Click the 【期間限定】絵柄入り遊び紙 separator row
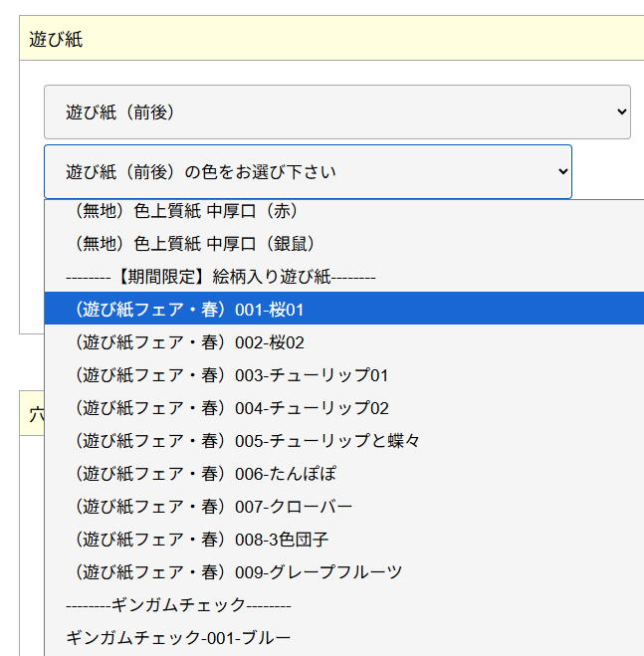The height and width of the screenshot is (656, 644). click(220, 277)
